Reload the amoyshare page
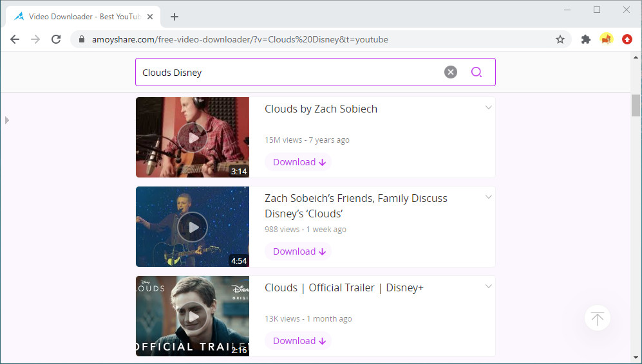642x364 pixels. 56,39
